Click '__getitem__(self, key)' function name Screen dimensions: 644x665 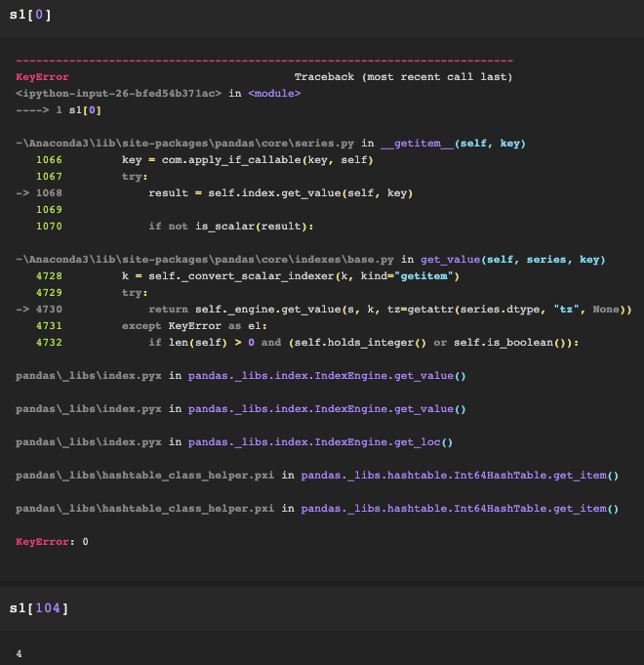[453, 144]
